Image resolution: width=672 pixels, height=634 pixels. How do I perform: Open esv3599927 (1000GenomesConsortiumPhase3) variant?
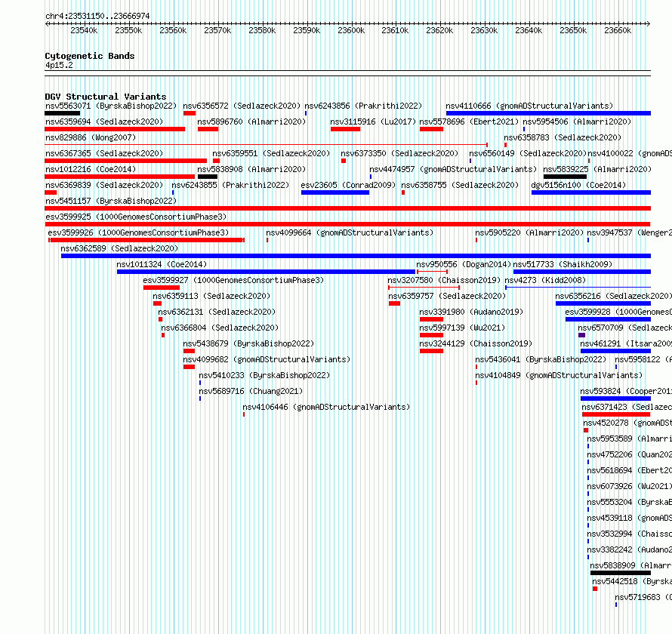[233, 280]
